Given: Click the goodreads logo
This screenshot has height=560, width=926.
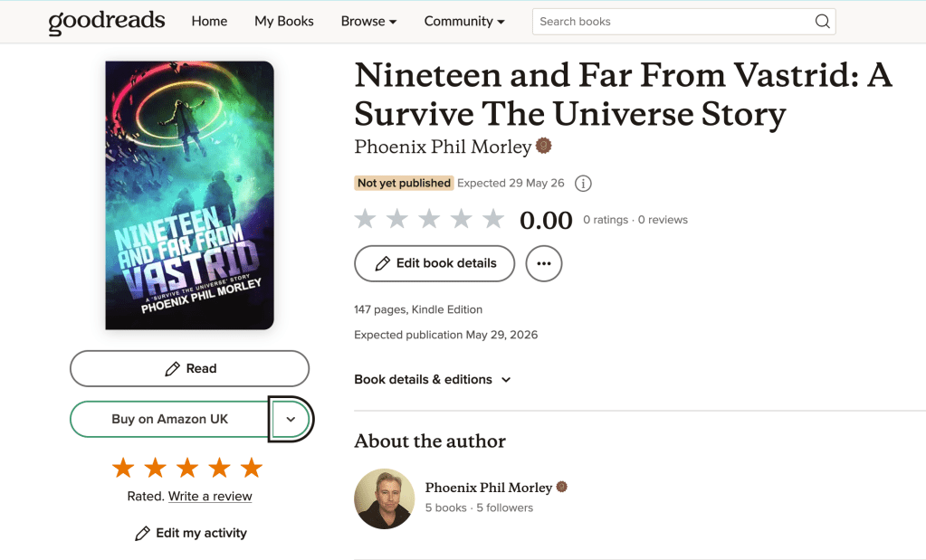Looking at the screenshot, I should [106, 22].
